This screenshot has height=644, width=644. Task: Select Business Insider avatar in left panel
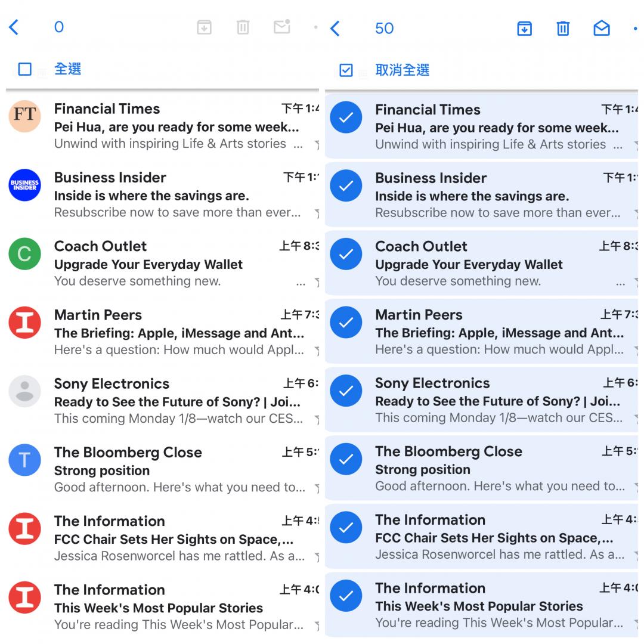pyautogui.click(x=24, y=185)
